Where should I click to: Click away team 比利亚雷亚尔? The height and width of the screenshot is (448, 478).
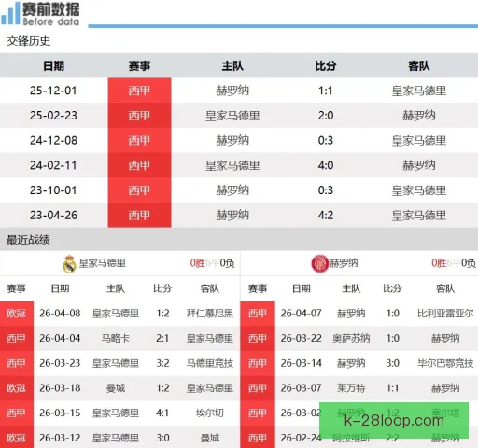pos(445,313)
